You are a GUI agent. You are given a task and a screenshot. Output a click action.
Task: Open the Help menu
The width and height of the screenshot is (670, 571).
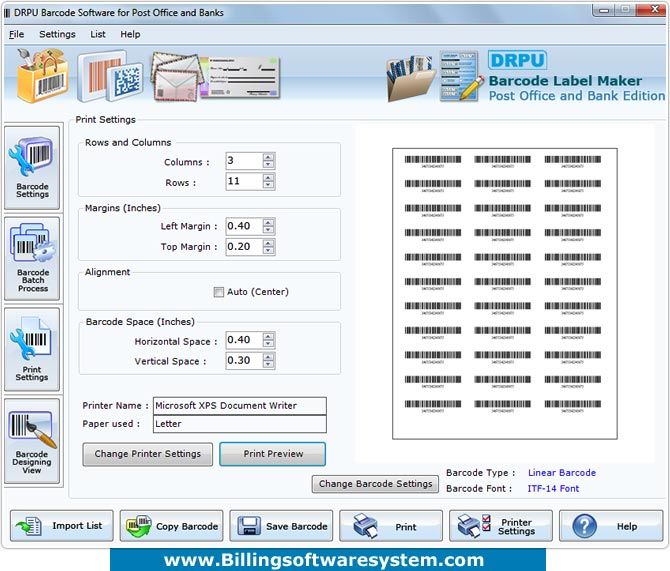tap(130, 34)
